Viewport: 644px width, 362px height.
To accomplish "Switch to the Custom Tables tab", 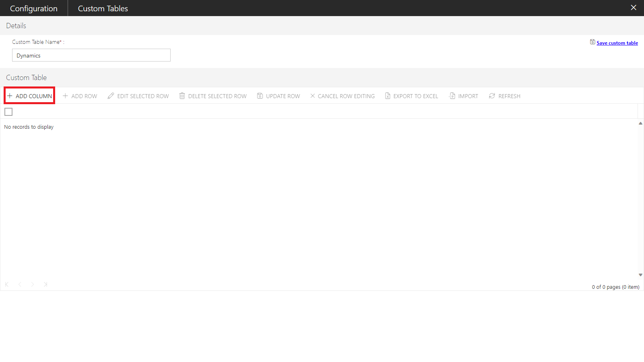I will coord(103,8).
